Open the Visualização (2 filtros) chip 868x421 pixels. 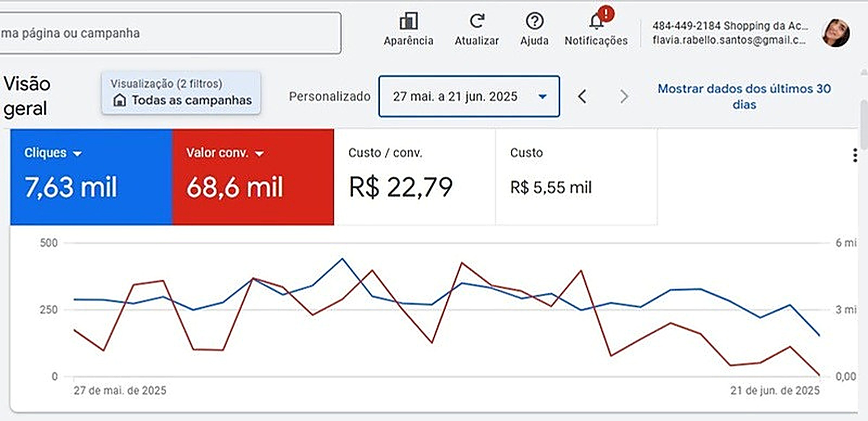point(181,93)
